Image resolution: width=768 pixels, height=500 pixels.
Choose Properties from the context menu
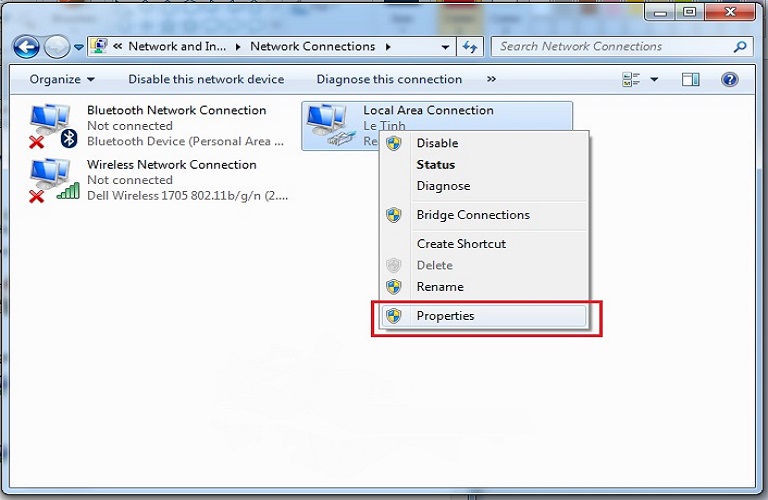click(x=445, y=316)
